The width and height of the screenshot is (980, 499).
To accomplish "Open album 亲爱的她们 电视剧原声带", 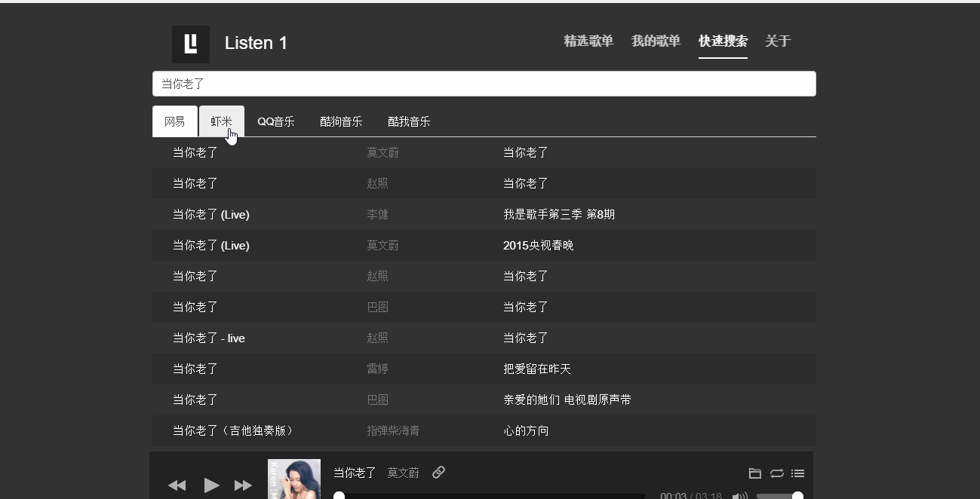I will 567,400.
